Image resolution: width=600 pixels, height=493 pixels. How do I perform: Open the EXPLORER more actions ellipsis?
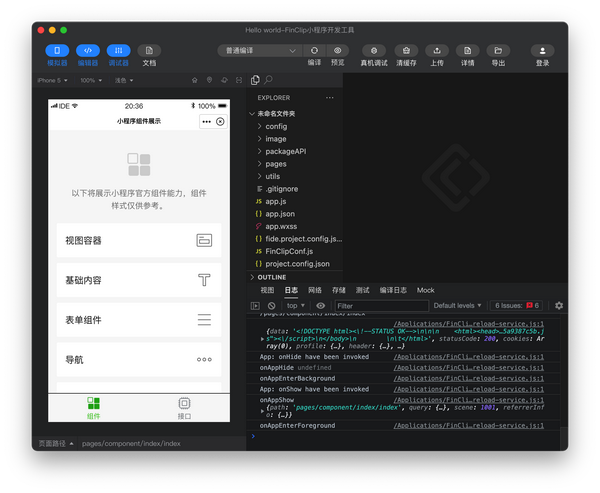(329, 98)
